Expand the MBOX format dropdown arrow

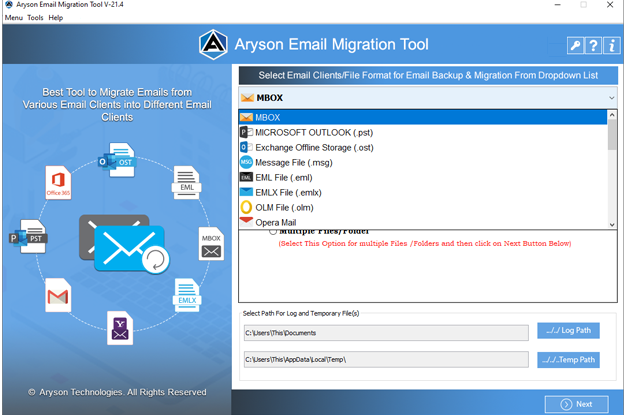pyautogui.click(x=611, y=98)
